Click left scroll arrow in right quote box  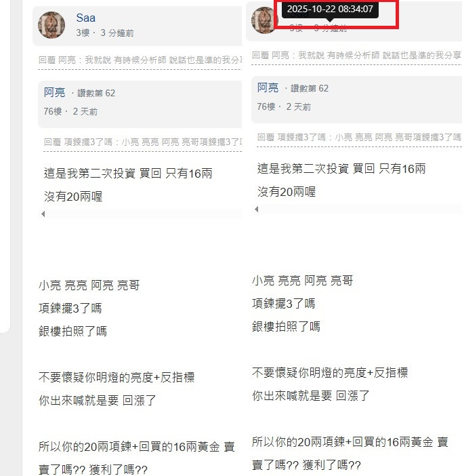(x=257, y=209)
